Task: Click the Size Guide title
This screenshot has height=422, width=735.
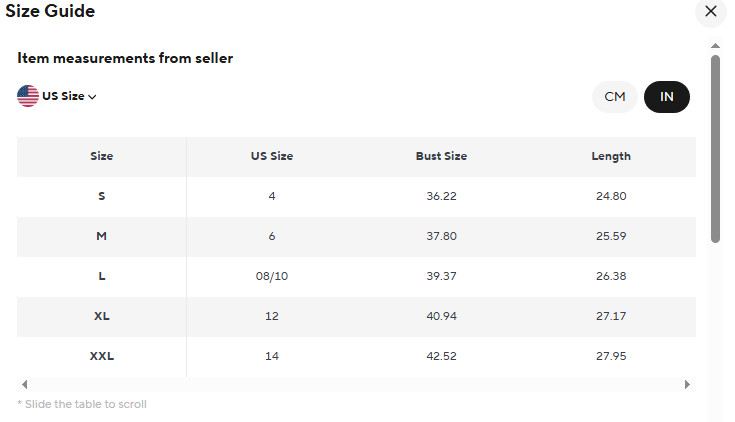Action: pyautogui.click(x=51, y=11)
